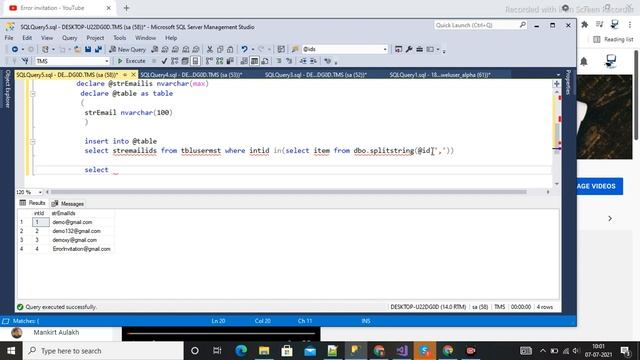Click the Parse checkmark icon
Image resolution: width=640 pixels, height=360 pixels.
[164, 61]
